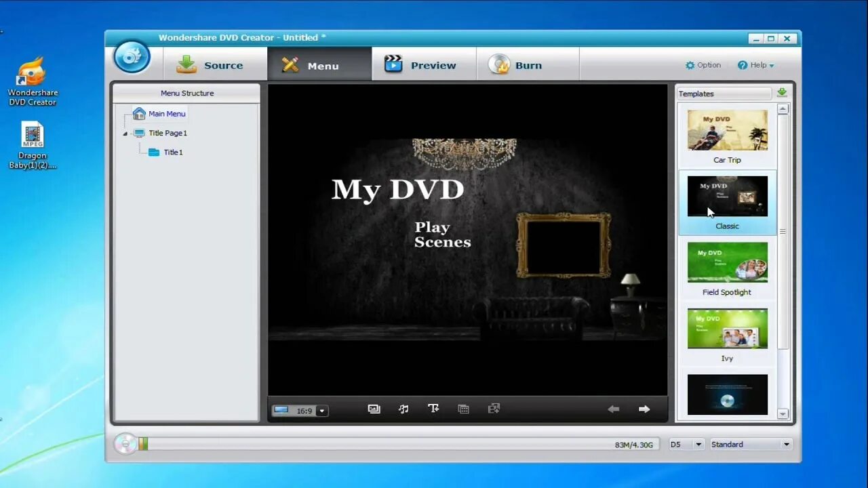Screen dimensions: 868x488
Task: Click the create chapter icon in the toolbar
Action: 494,409
